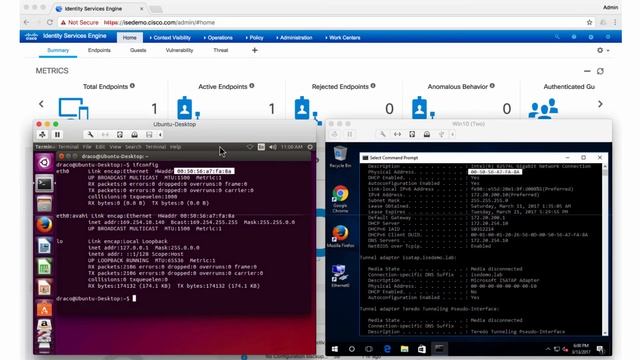Image resolution: width=640 pixels, height=360 pixels.
Task: Open the wrench settings icon in Win10 toolbar
Action: pyautogui.click(x=382, y=134)
